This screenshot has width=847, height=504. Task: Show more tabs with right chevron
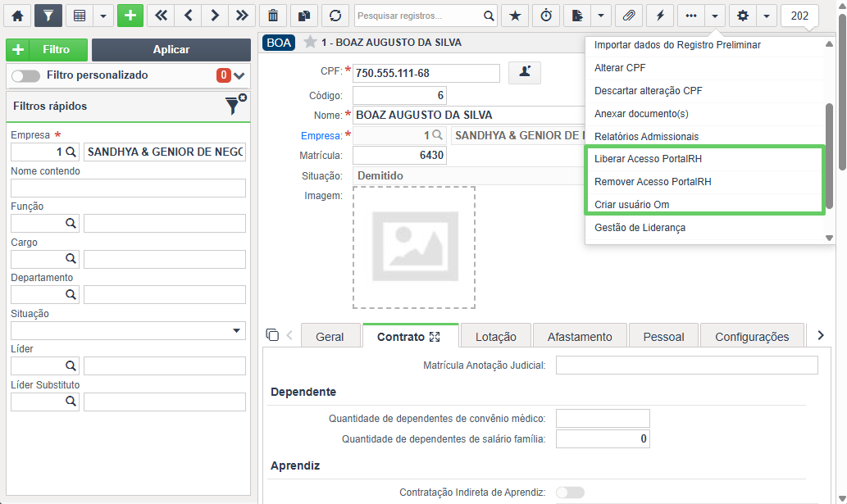[x=821, y=336]
